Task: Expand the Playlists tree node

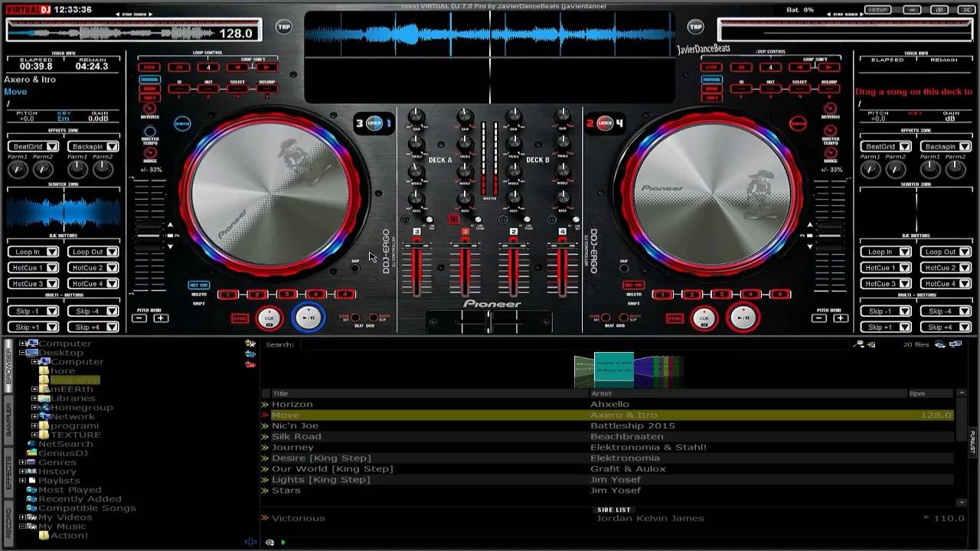Action: tap(23, 481)
